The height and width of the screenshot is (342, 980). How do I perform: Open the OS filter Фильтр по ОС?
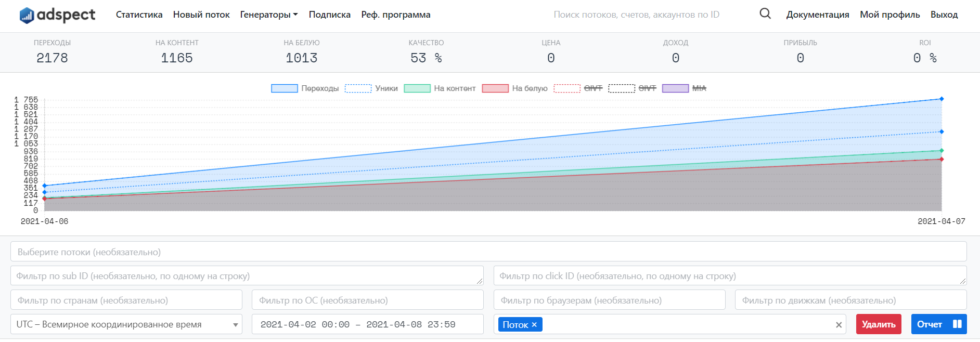368,300
